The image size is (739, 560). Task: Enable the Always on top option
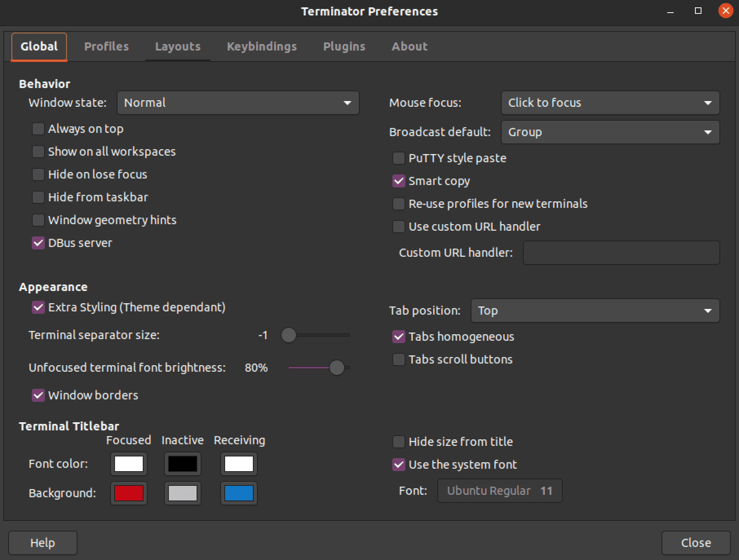click(38, 129)
